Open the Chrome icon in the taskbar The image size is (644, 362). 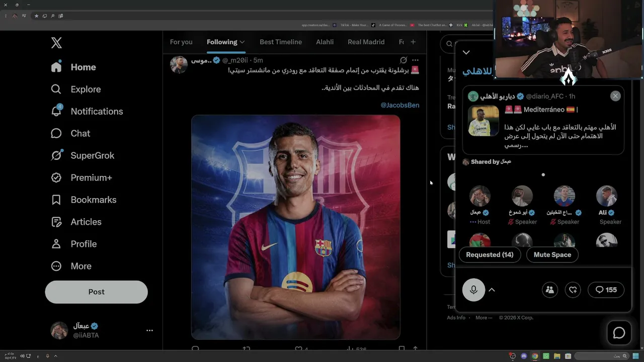pos(535,356)
